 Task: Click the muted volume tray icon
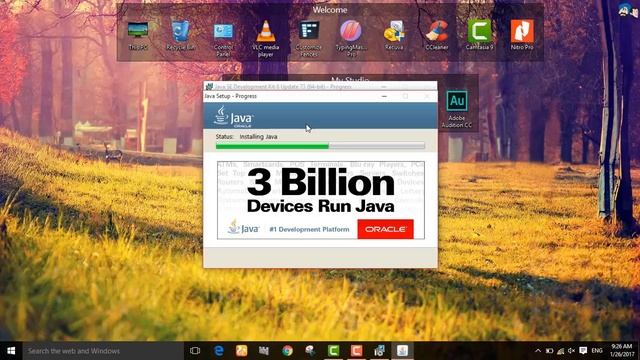(571, 351)
